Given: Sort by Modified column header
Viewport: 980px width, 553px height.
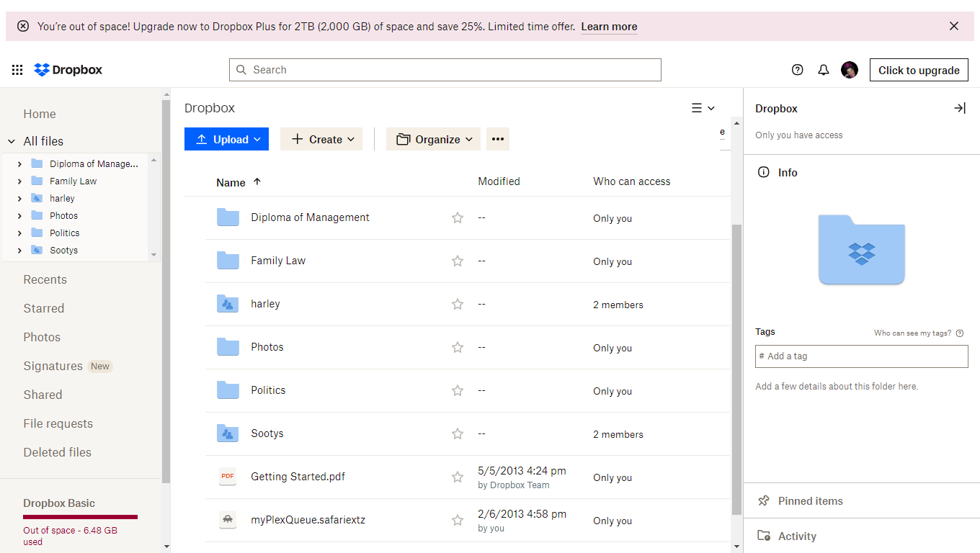Looking at the screenshot, I should coord(499,181).
